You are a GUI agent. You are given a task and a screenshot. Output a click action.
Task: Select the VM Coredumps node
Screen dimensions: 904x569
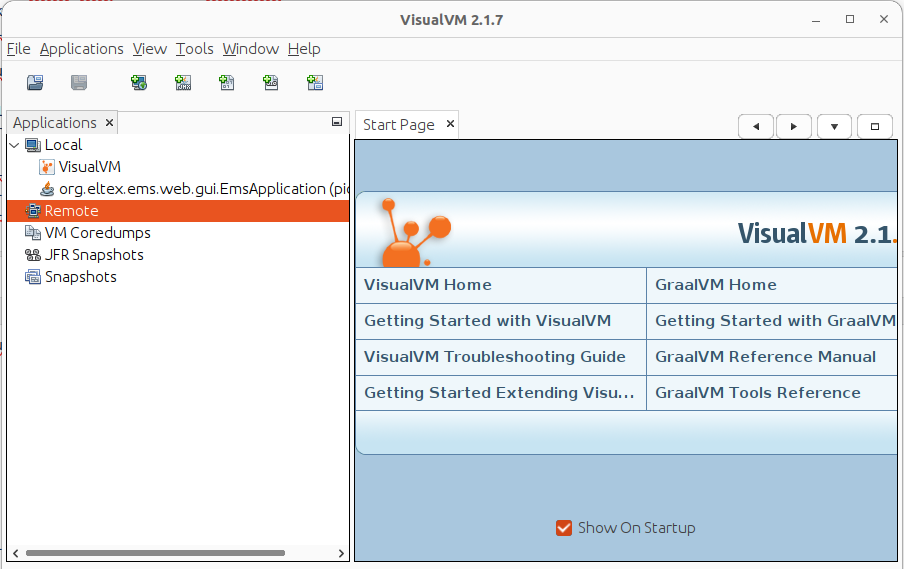[97, 233]
